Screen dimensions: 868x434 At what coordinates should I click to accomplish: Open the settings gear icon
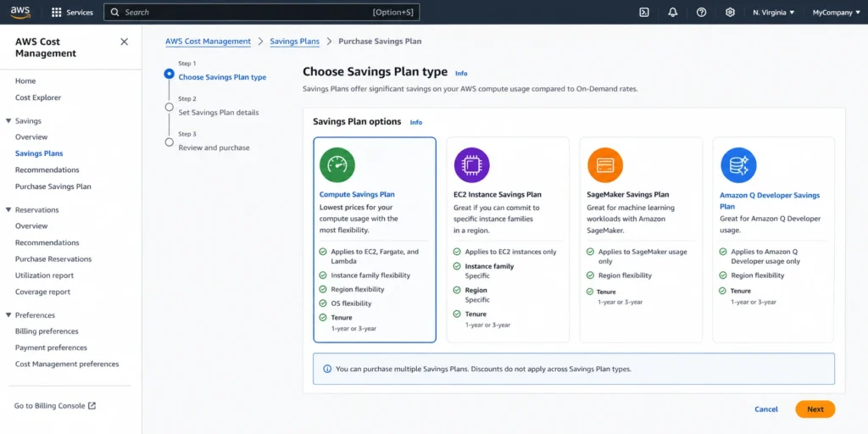pos(730,12)
